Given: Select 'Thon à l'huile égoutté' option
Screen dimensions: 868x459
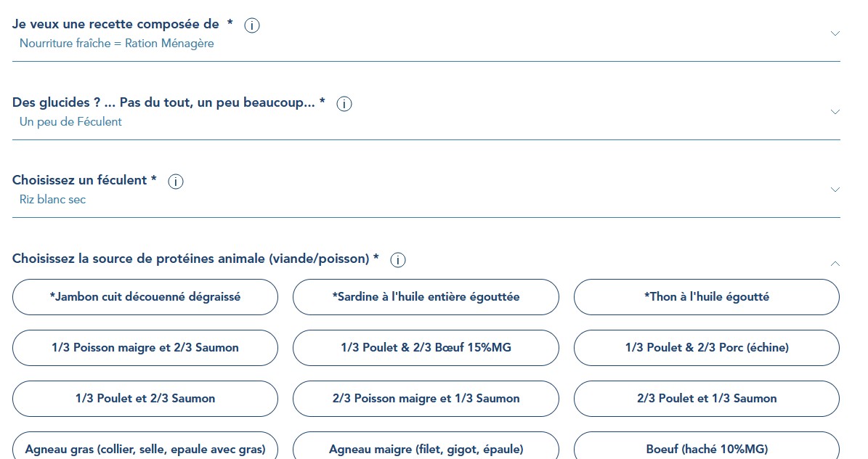Looking at the screenshot, I should click(706, 297).
